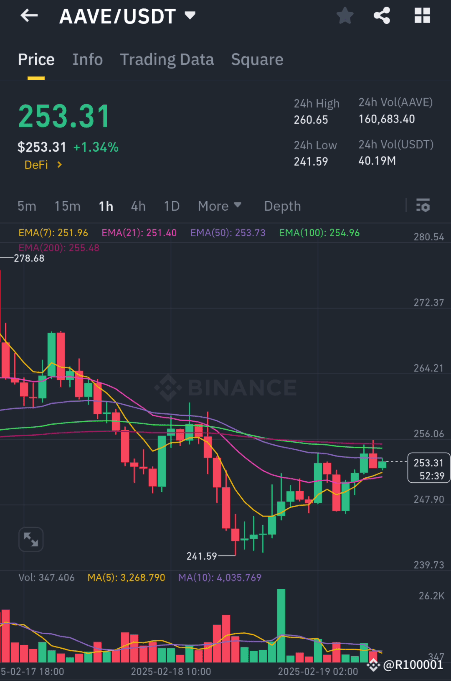Tap the share icon in the header
451x681 pixels.
382,16
